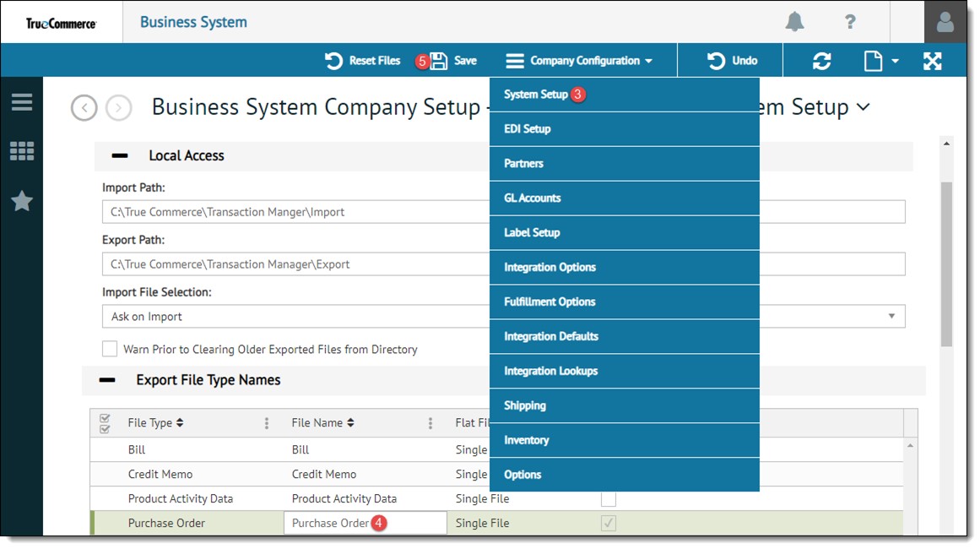This screenshot has width=980, height=549.
Task: Refresh the page with sync icon
Action: tap(821, 61)
